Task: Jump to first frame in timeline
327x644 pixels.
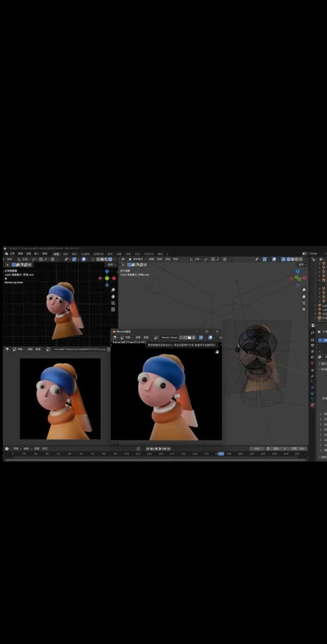Action: (147, 448)
